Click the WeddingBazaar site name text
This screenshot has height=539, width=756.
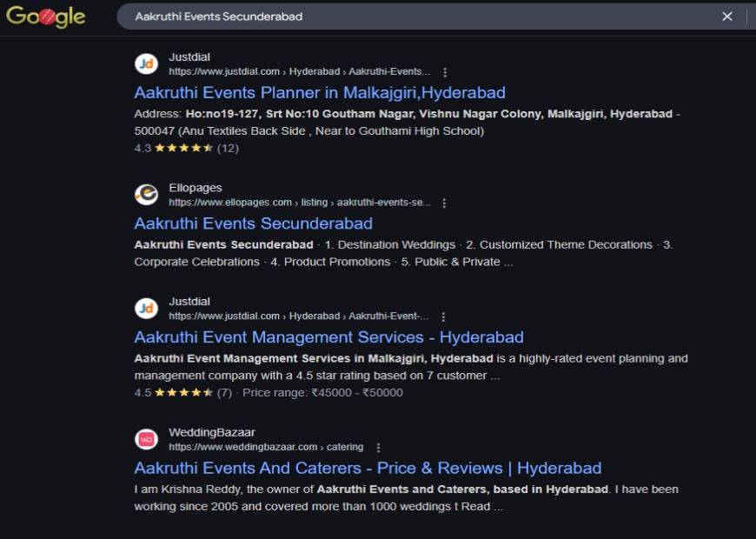click(x=212, y=432)
